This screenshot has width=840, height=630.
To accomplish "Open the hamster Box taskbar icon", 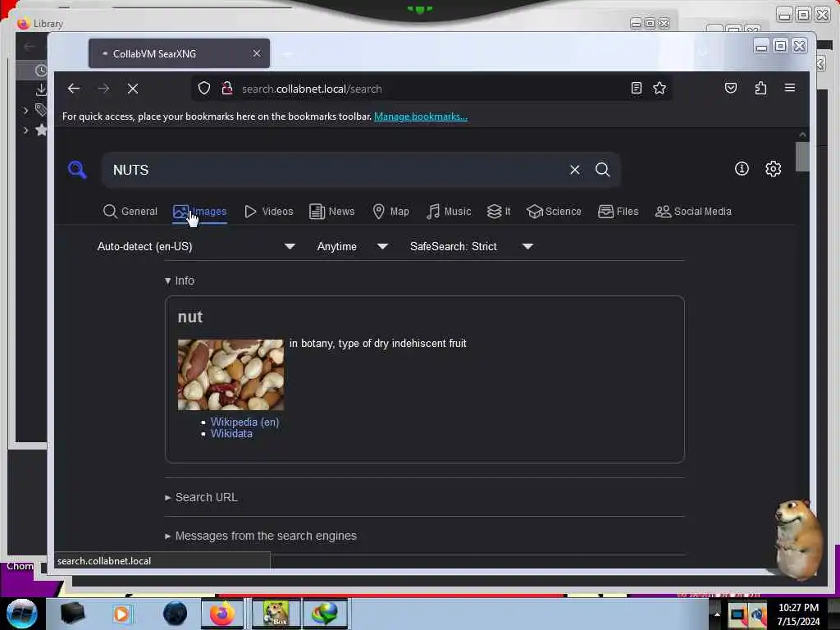I will pyautogui.click(x=276, y=614).
